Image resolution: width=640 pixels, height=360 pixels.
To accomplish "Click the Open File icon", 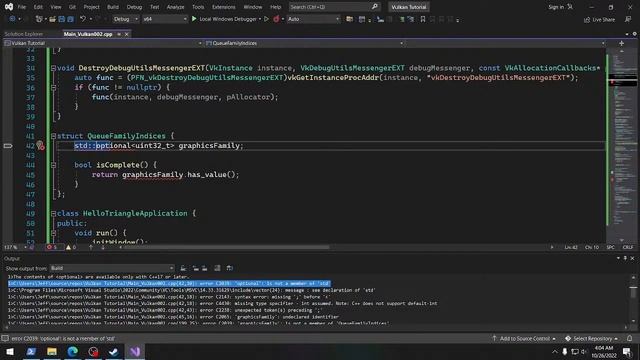I will click(52, 19).
